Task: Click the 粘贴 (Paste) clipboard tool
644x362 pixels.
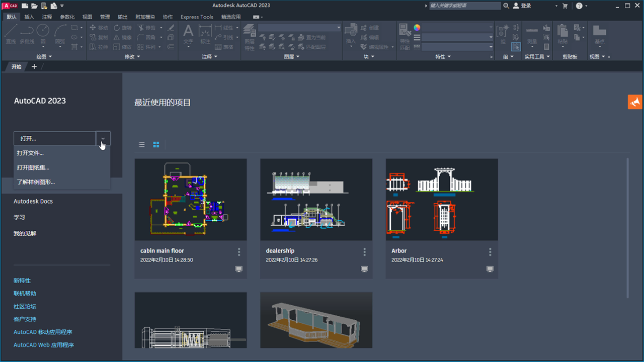Action: (562, 34)
